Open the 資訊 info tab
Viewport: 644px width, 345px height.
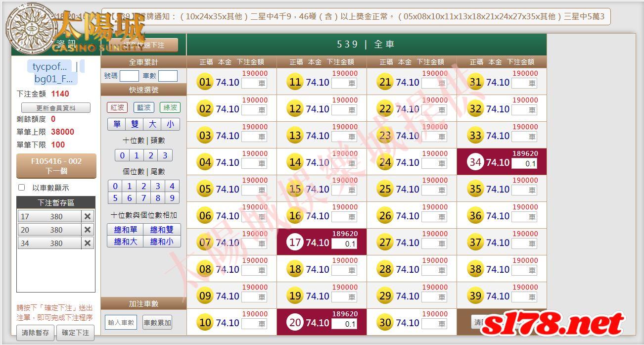(x=65, y=44)
